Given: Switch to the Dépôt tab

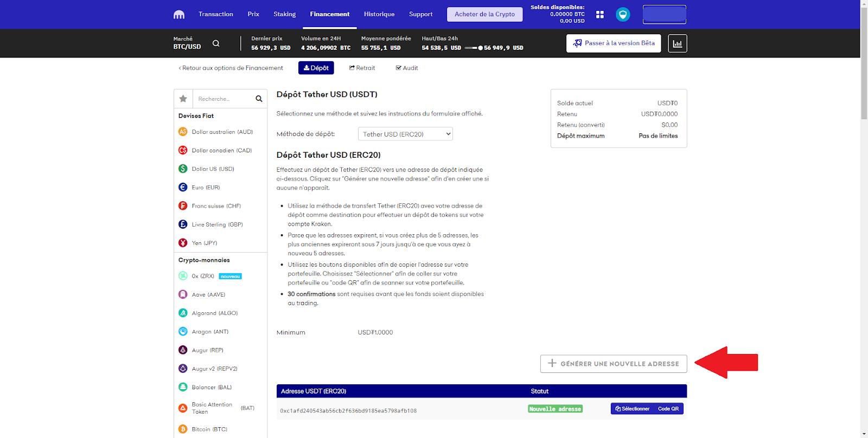Looking at the screenshot, I should pyautogui.click(x=316, y=68).
